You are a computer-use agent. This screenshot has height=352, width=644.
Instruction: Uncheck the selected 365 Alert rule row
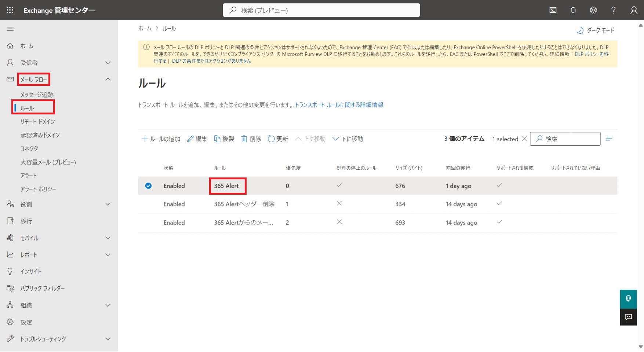(x=148, y=186)
